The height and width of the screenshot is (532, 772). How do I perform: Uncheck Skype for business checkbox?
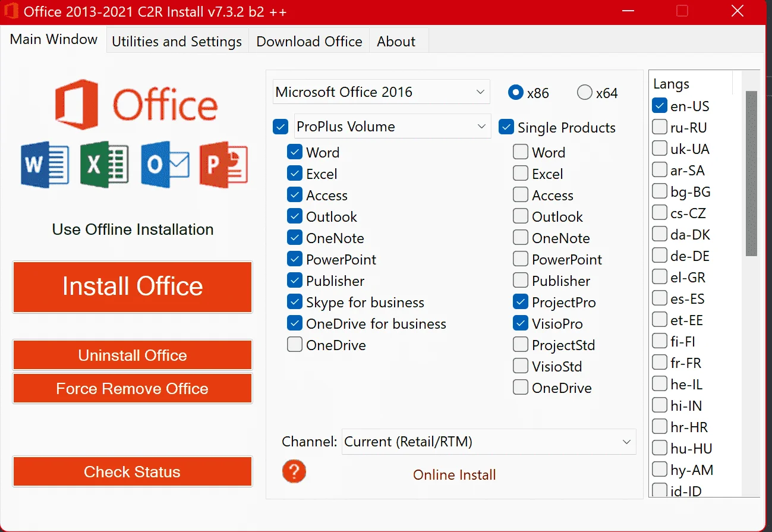pos(295,302)
